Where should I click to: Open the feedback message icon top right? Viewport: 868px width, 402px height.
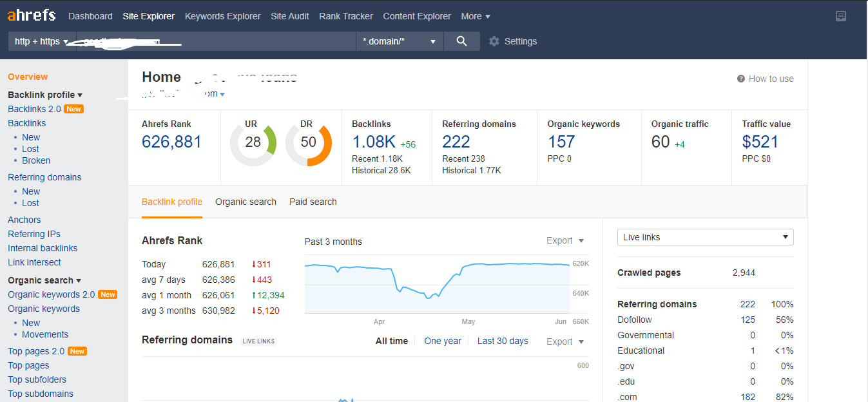(841, 16)
